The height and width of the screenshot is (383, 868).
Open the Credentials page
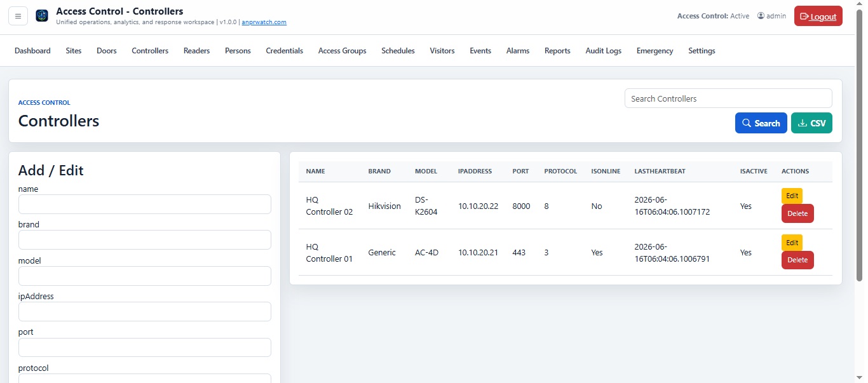click(284, 51)
